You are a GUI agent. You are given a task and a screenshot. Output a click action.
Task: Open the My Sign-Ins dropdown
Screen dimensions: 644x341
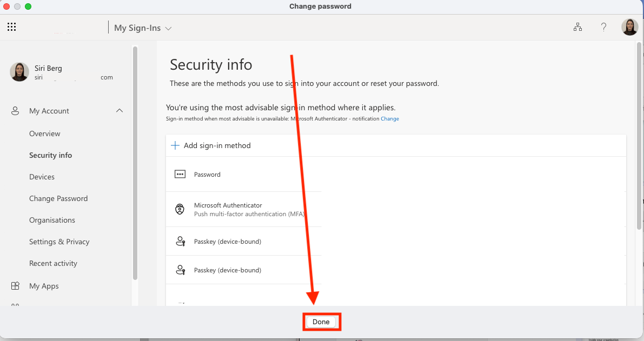point(142,28)
